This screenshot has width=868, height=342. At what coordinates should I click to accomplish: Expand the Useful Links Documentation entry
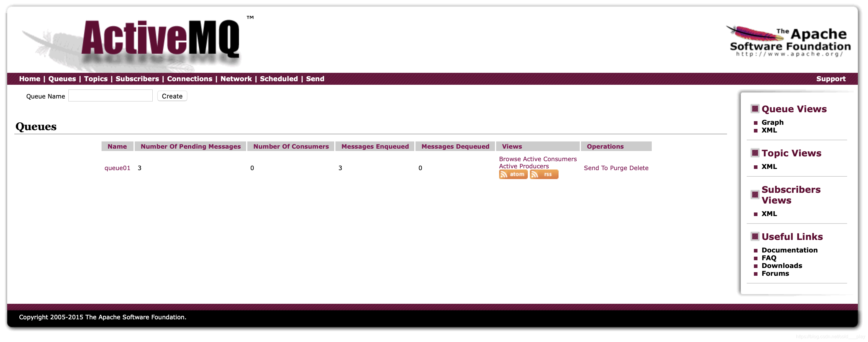click(x=790, y=249)
